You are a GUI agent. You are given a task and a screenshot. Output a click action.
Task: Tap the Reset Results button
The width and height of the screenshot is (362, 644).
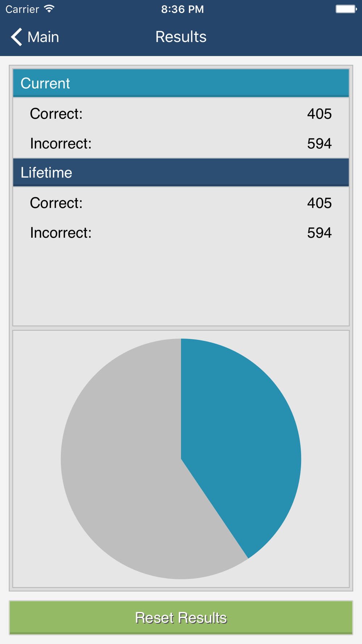pos(181,618)
